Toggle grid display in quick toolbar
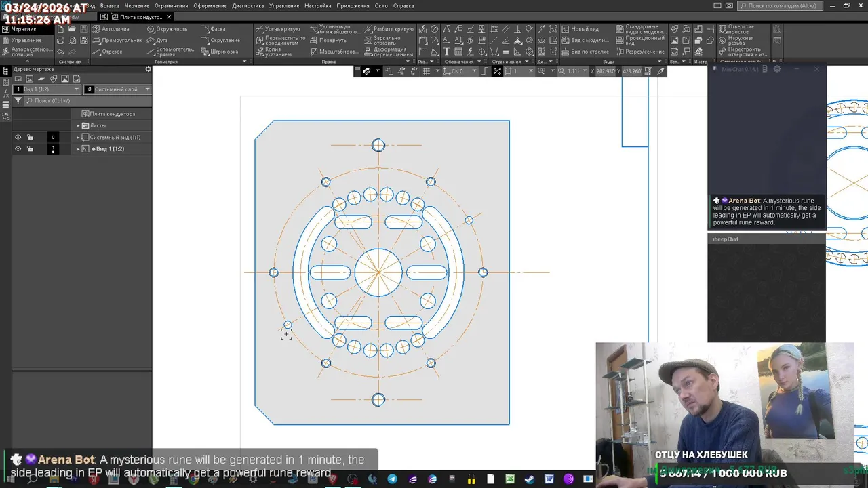Screen dimensions: 868x488 (427, 71)
